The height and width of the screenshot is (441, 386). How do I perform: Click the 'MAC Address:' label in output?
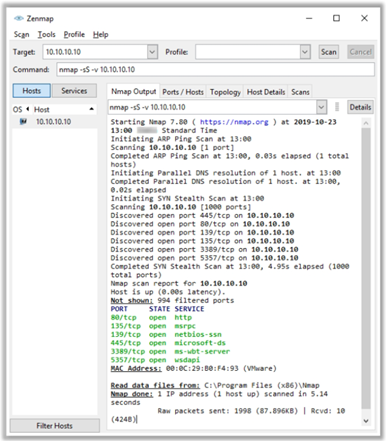tap(136, 368)
